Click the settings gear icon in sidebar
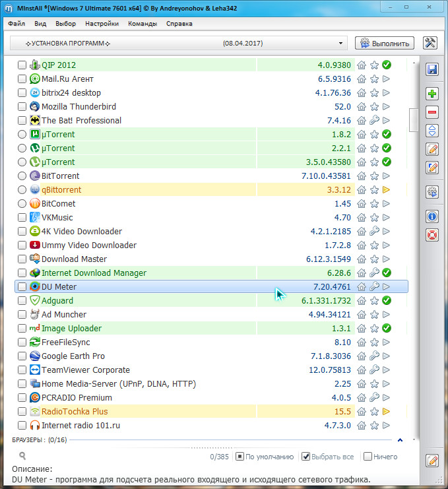Screen dimensions: 448x489 pyautogui.click(x=432, y=192)
